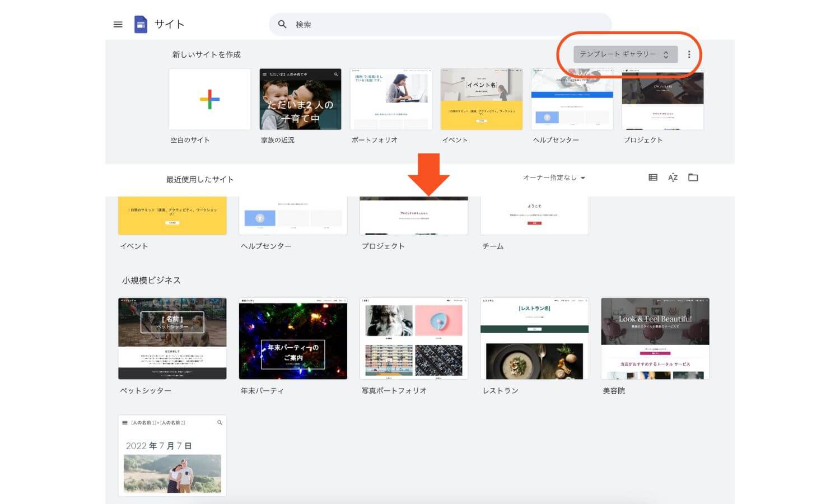
Task: Open the file picker folder icon
Action: coord(693,178)
